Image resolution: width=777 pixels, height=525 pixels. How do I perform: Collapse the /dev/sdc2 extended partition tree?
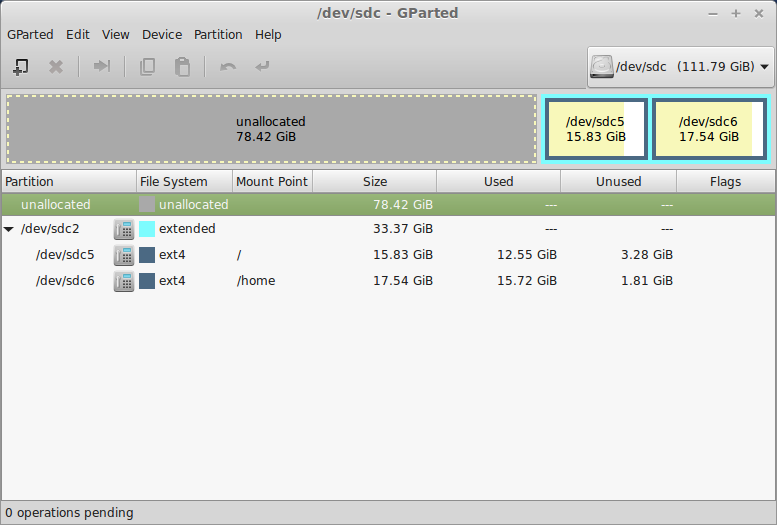pos(10,229)
